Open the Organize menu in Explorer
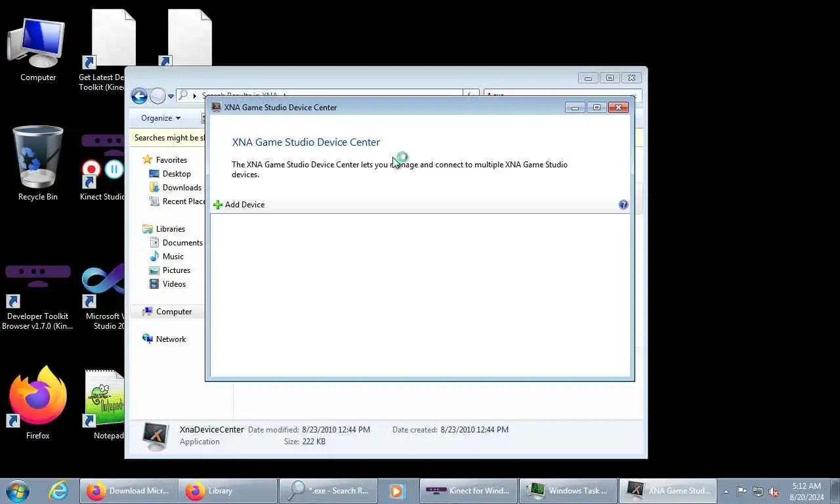Viewport: 840px width, 504px height. [161, 118]
